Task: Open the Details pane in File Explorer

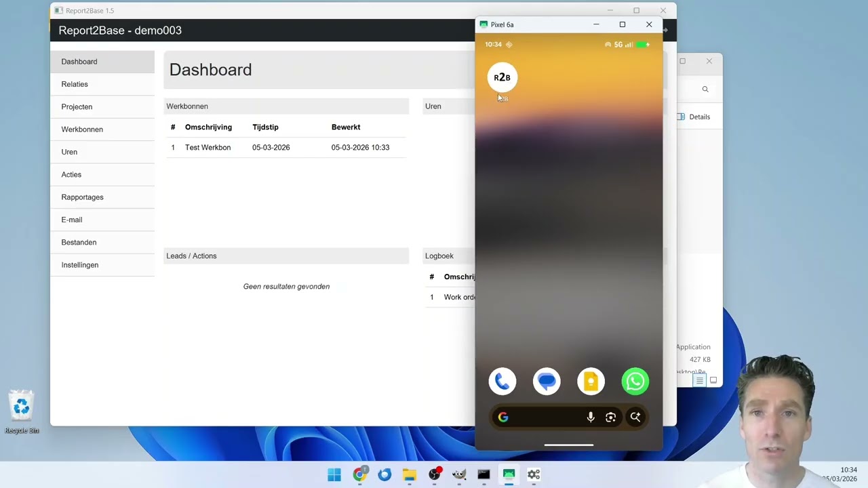Action: 694,117
